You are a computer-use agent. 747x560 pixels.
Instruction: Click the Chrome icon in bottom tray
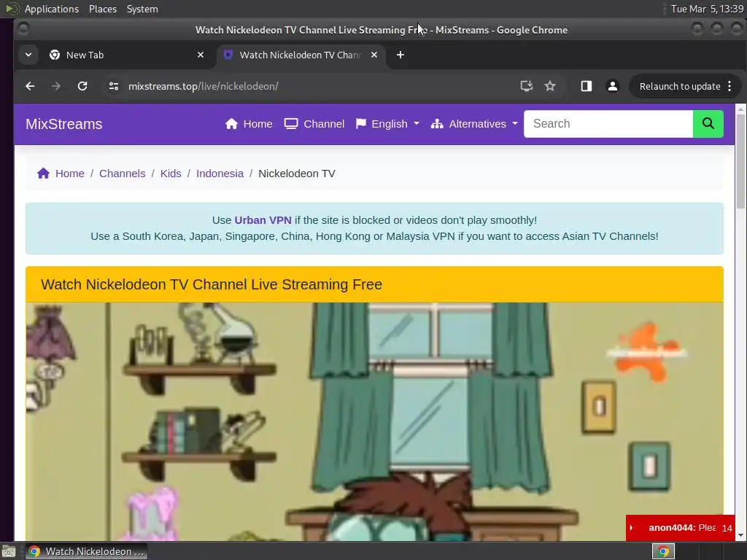pyautogui.click(x=663, y=551)
